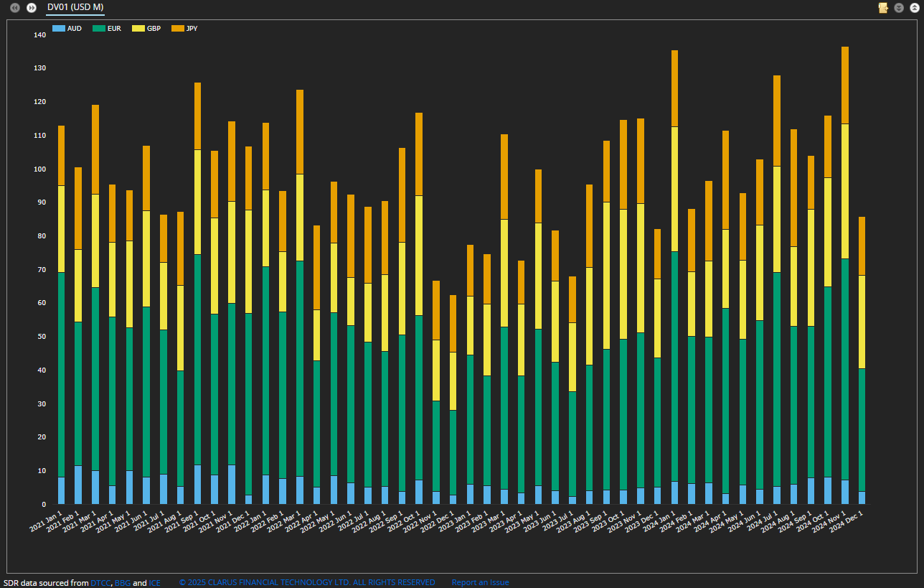The width and height of the screenshot is (924, 588).
Task: Open the DTCC source link
Action: (x=100, y=583)
